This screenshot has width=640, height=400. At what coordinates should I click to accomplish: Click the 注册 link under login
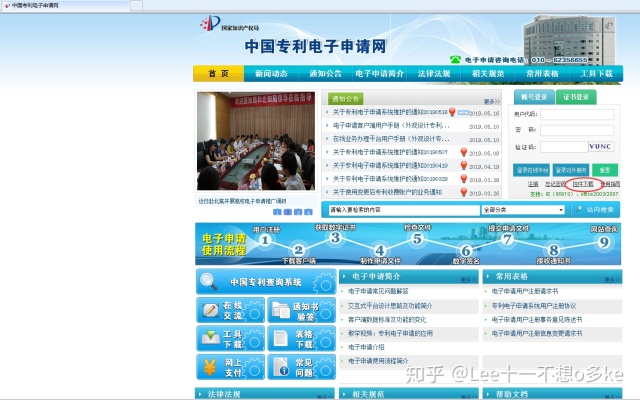(x=533, y=184)
